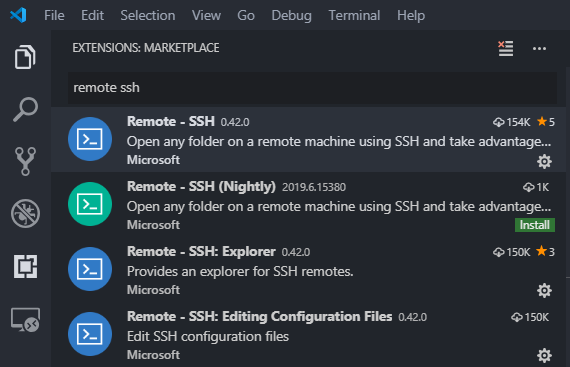
Task: Click the blue Remote - SSH extension logo
Action: pyautogui.click(x=90, y=139)
